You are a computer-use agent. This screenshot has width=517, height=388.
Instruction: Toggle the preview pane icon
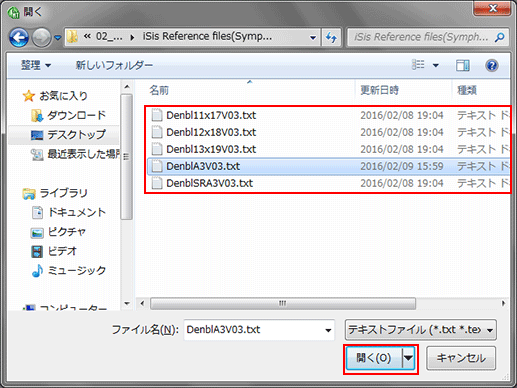[x=462, y=65]
